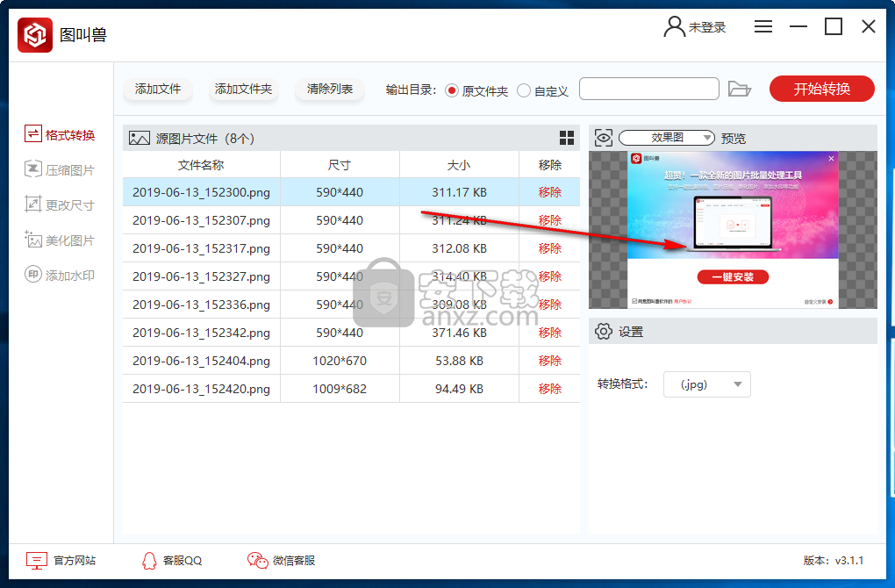This screenshot has height=588, width=895.
Task: Switch to 格式转换 tab
Action: pos(60,135)
